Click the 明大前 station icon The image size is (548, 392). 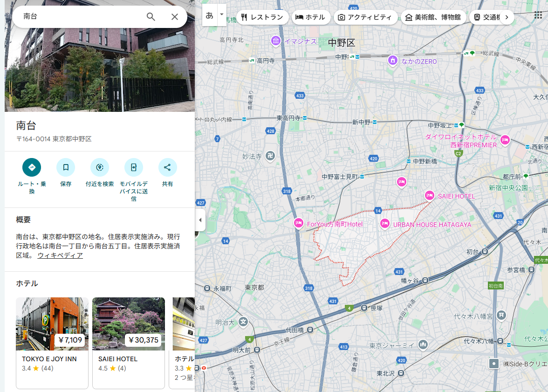click(x=257, y=350)
